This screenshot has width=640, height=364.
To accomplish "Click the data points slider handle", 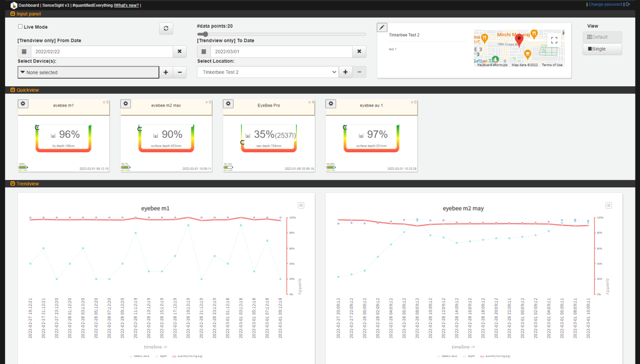I will tap(204, 34).
